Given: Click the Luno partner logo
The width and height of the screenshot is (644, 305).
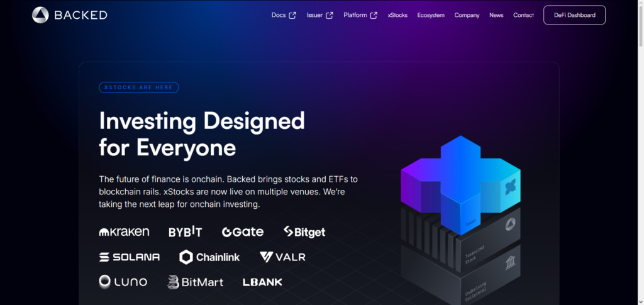Looking at the screenshot, I should (123, 282).
